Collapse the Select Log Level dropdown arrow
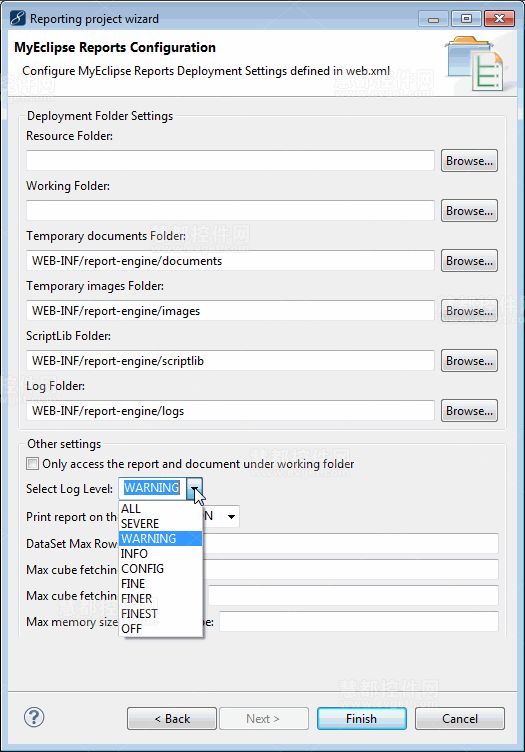 click(194, 488)
